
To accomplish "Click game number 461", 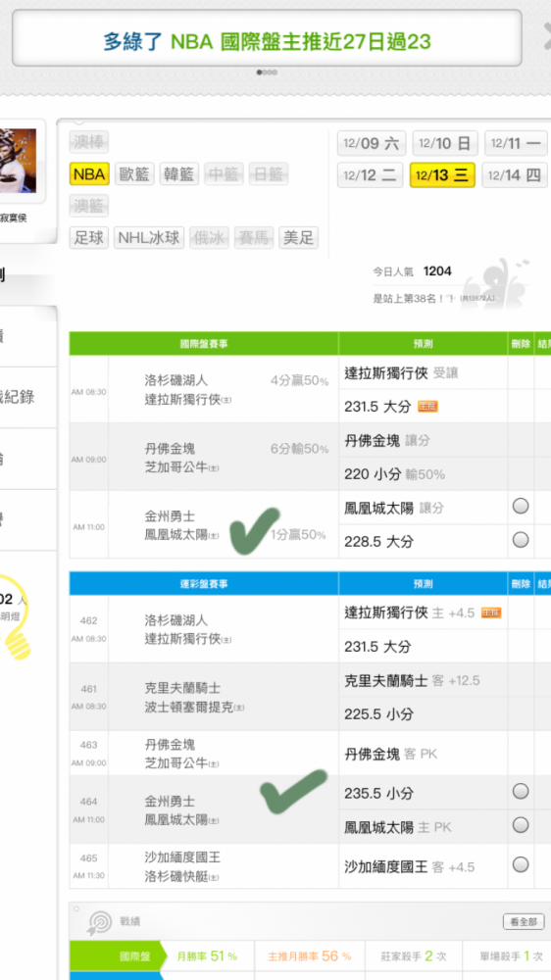I will click(89, 689).
